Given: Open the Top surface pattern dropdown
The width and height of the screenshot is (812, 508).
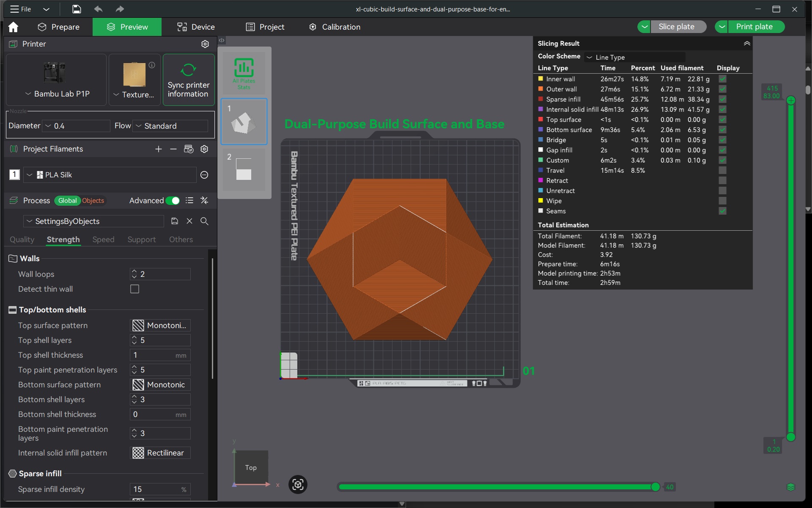Looking at the screenshot, I should pyautogui.click(x=160, y=326).
